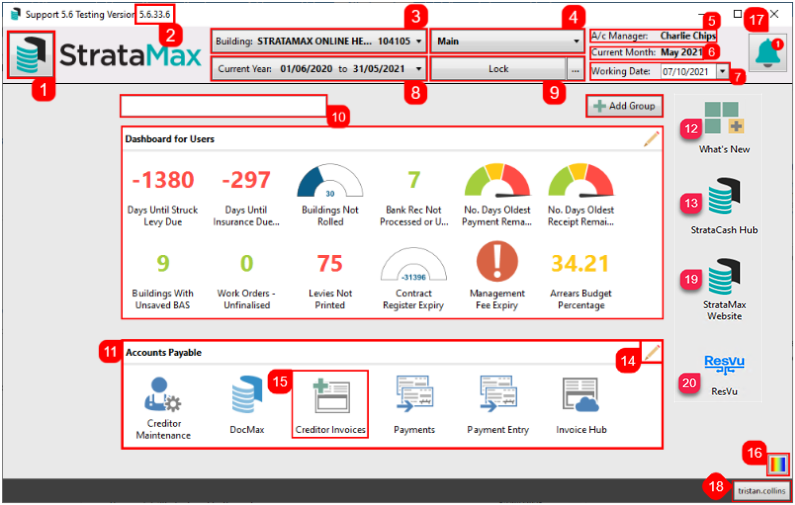Open the StrataMax Website shortcut
Image resolution: width=795 pixels, height=505 pixels.
point(724,277)
